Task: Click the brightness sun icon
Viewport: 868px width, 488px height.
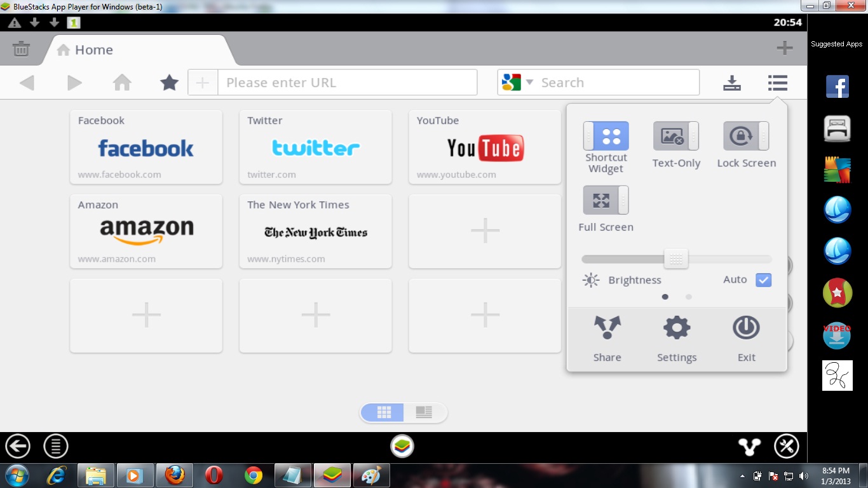Action: pos(591,280)
